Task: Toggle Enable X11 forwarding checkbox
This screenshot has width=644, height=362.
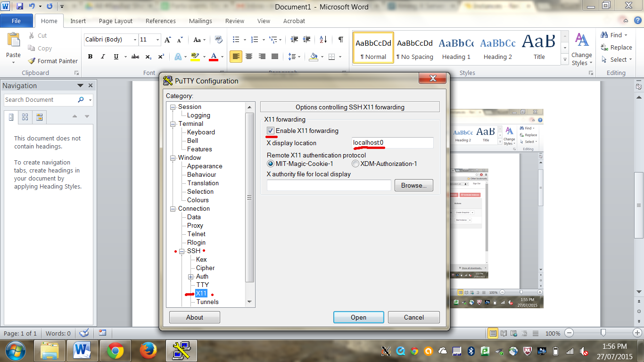Action: pyautogui.click(x=270, y=131)
